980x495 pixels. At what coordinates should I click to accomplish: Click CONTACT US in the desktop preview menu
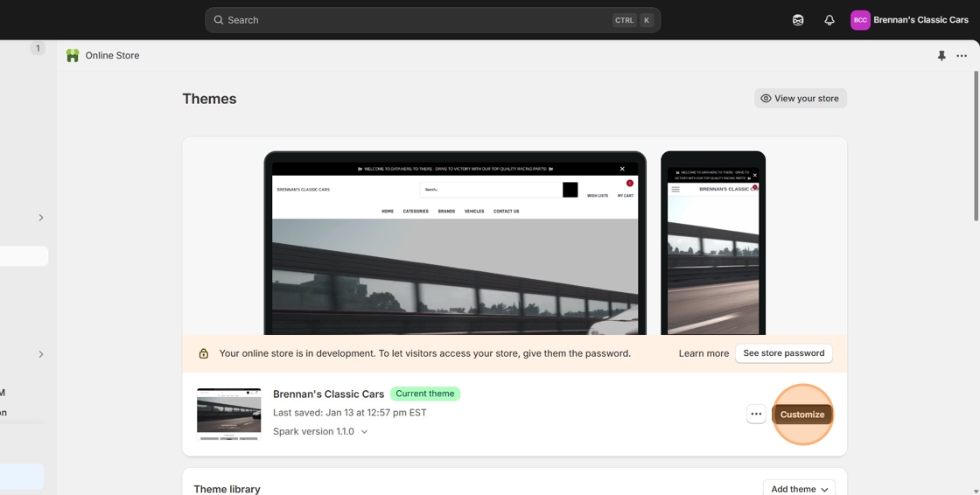pyautogui.click(x=507, y=212)
